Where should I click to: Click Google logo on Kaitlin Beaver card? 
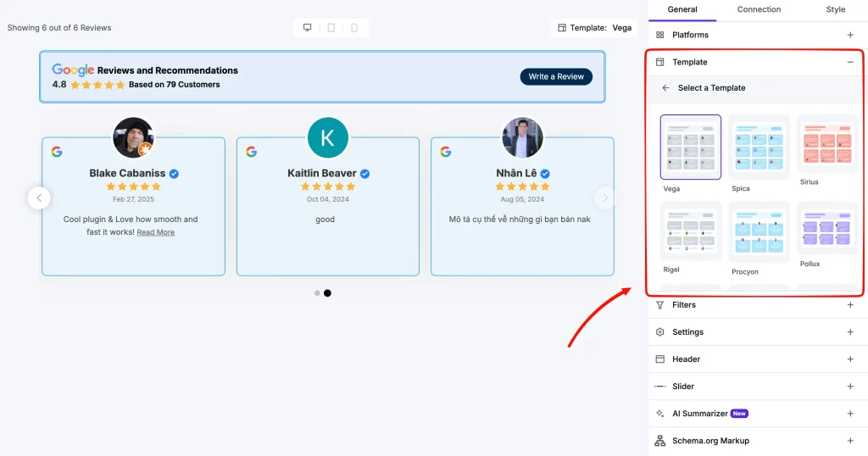point(251,152)
